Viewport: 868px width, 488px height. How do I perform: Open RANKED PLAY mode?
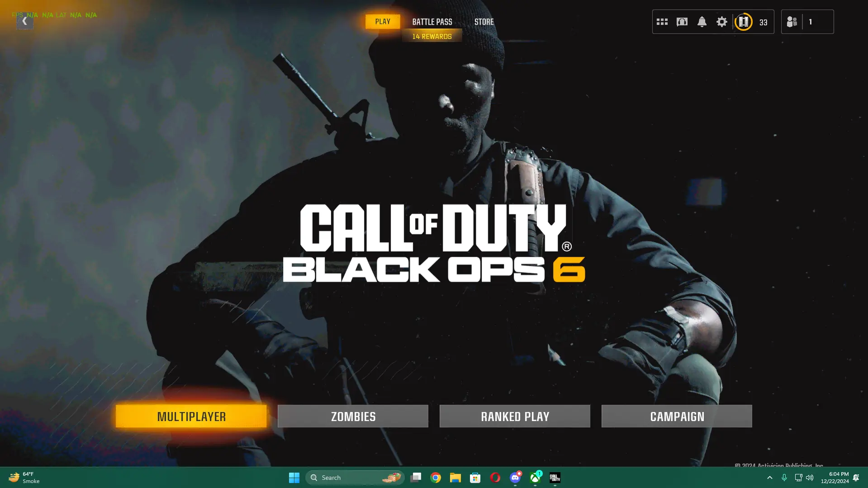(x=514, y=416)
